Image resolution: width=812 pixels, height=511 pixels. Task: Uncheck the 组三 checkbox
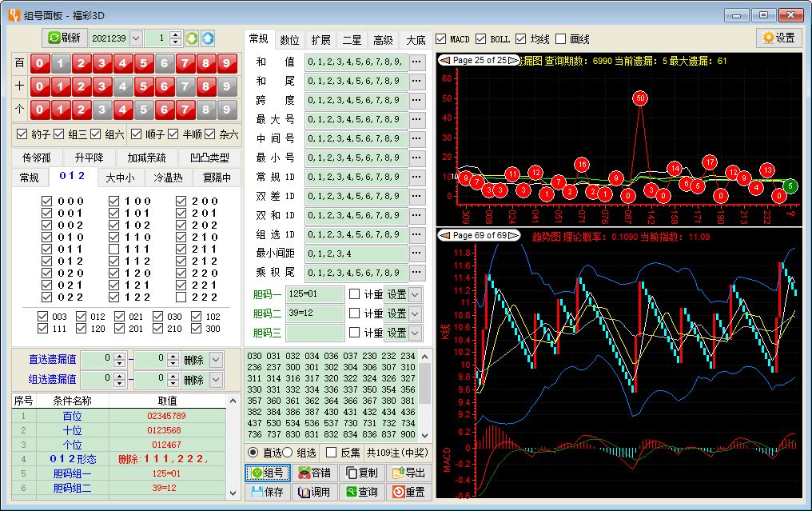(x=58, y=134)
